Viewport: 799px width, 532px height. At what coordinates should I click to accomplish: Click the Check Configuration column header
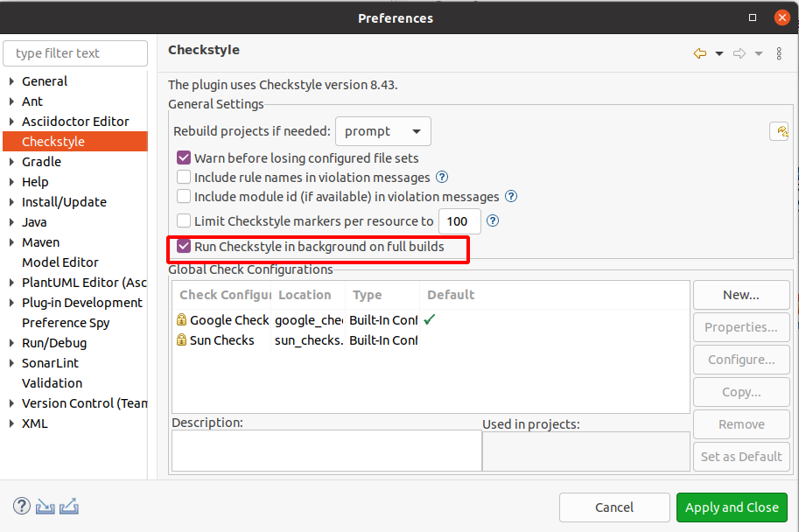coord(221,295)
